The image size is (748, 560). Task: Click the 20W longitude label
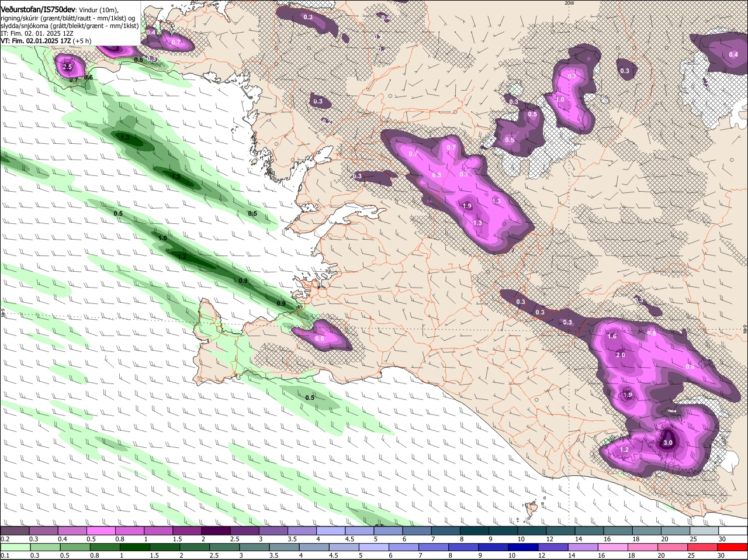(x=569, y=3)
